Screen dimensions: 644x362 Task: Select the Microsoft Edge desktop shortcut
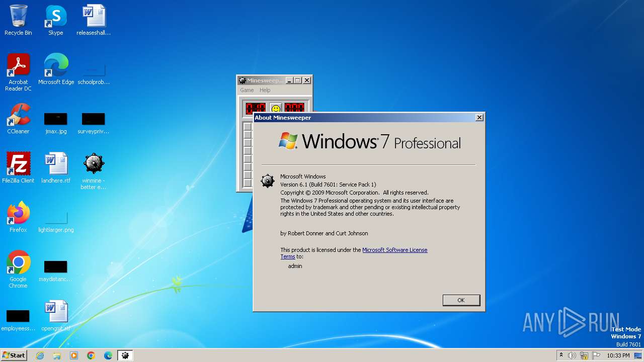pyautogui.click(x=56, y=69)
